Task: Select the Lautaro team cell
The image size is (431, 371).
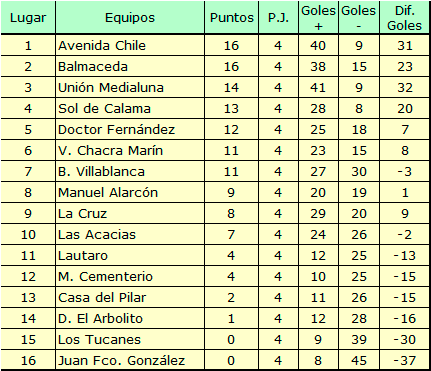Action: (130, 255)
